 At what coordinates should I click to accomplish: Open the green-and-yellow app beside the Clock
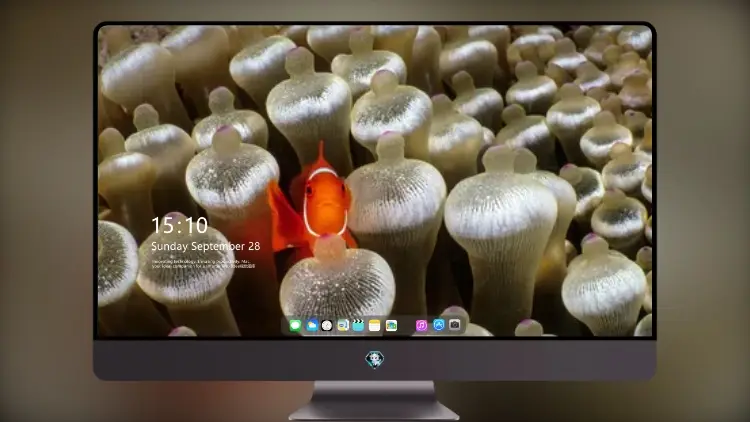(343, 325)
